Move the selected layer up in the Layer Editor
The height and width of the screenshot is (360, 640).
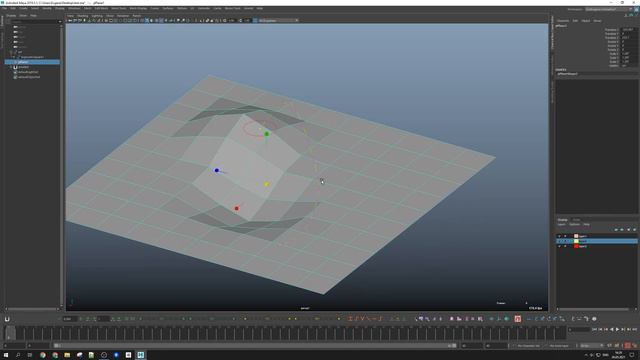tap(616, 229)
